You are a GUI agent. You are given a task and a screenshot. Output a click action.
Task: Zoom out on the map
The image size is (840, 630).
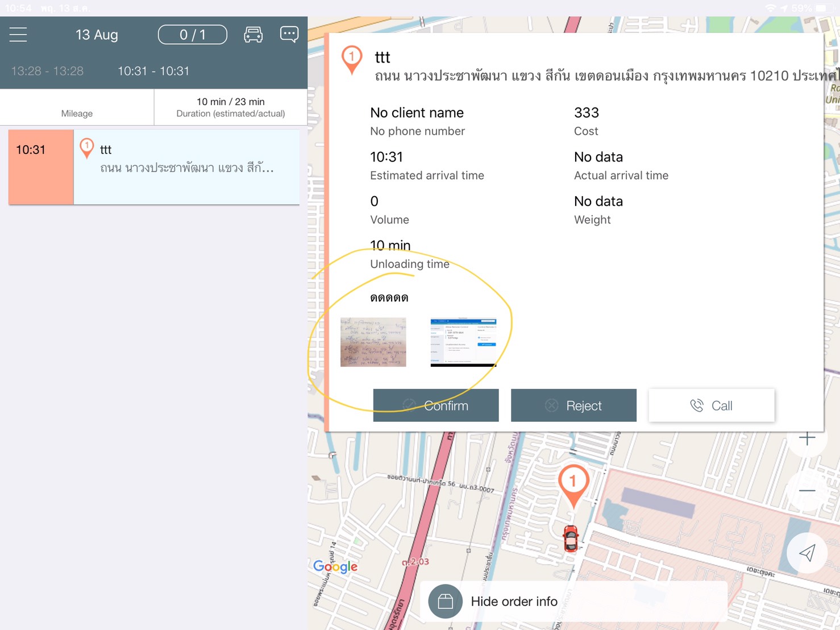click(806, 490)
